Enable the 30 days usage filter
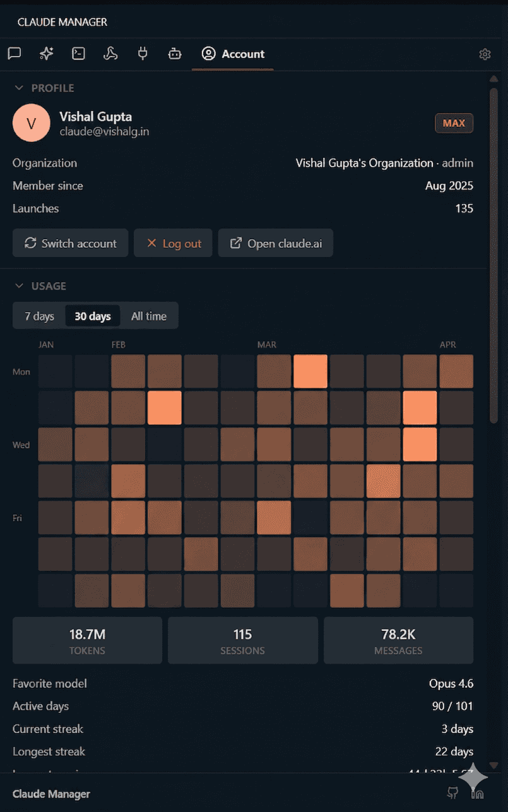 [92, 316]
